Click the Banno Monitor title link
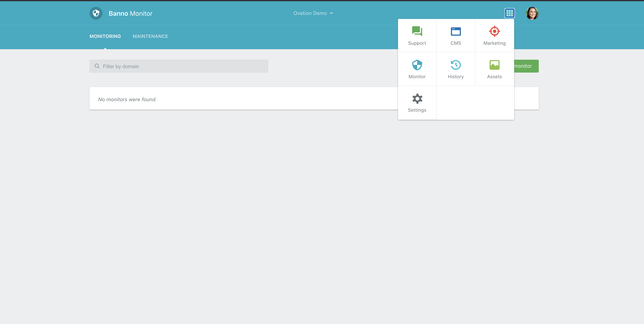This screenshot has width=644, height=324. (x=130, y=14)
